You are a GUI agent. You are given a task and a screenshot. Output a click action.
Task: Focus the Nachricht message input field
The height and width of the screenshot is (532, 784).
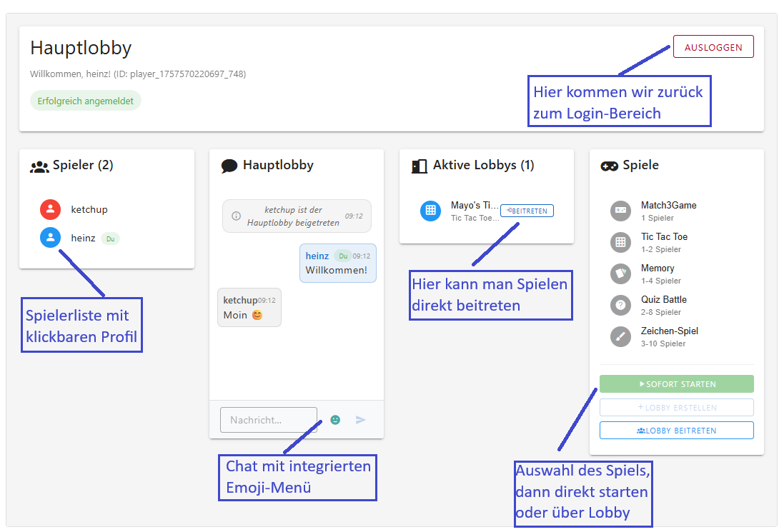[x=269, y=420]
